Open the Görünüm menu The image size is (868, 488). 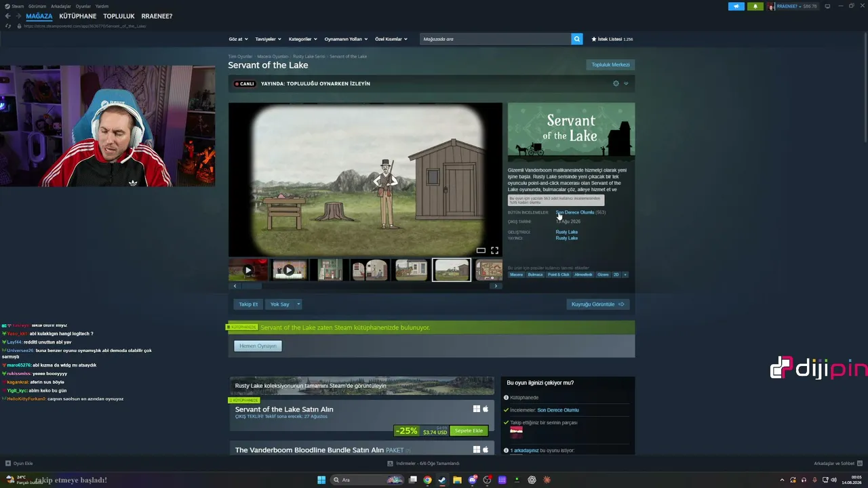coord(37,6)
